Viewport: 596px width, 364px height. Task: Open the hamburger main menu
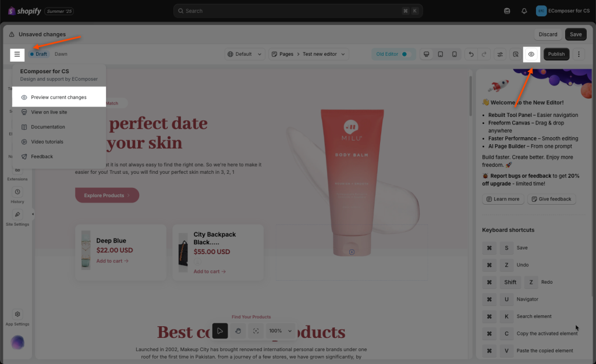[17, 54]
